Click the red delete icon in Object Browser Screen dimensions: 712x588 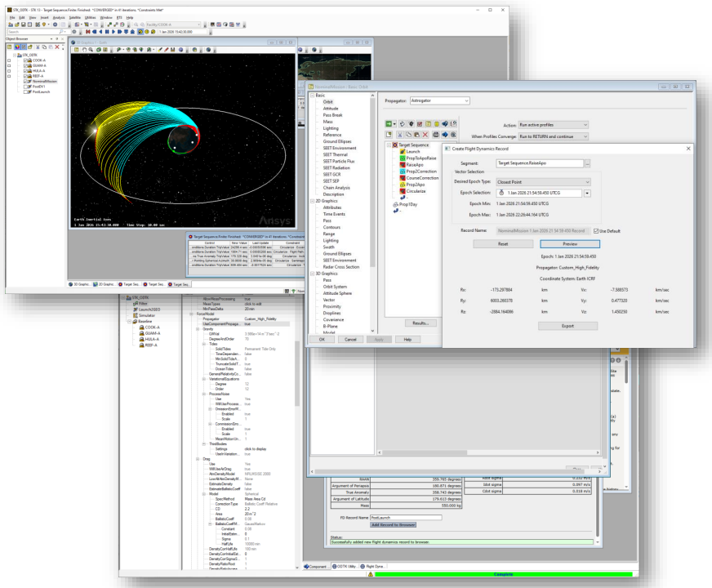coord(57,48)
